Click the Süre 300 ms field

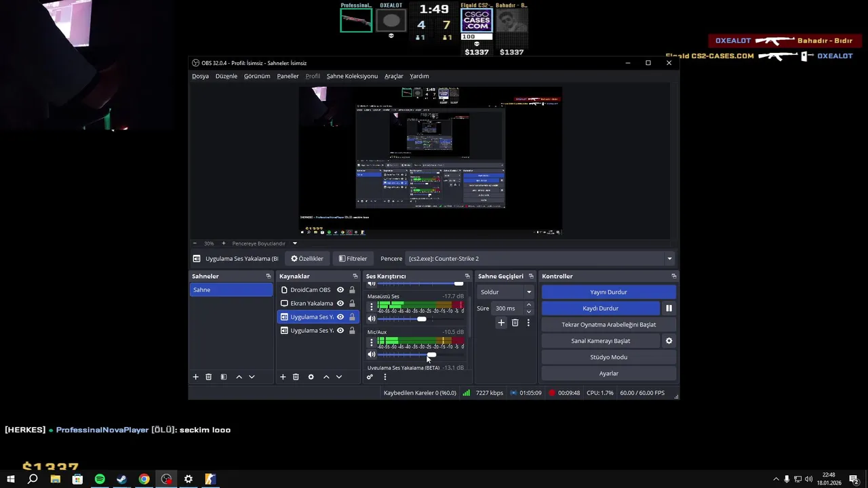click(507, 308)
